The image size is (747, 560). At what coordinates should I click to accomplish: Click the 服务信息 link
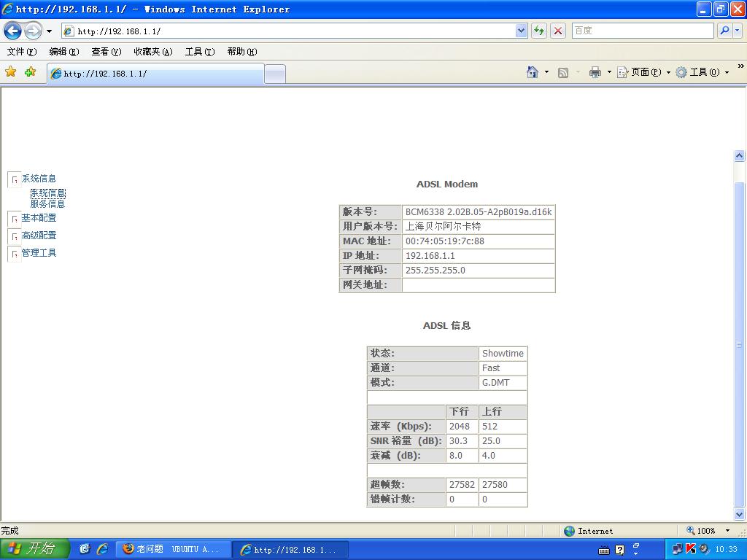pyautogui.click(x=47, y=204)
